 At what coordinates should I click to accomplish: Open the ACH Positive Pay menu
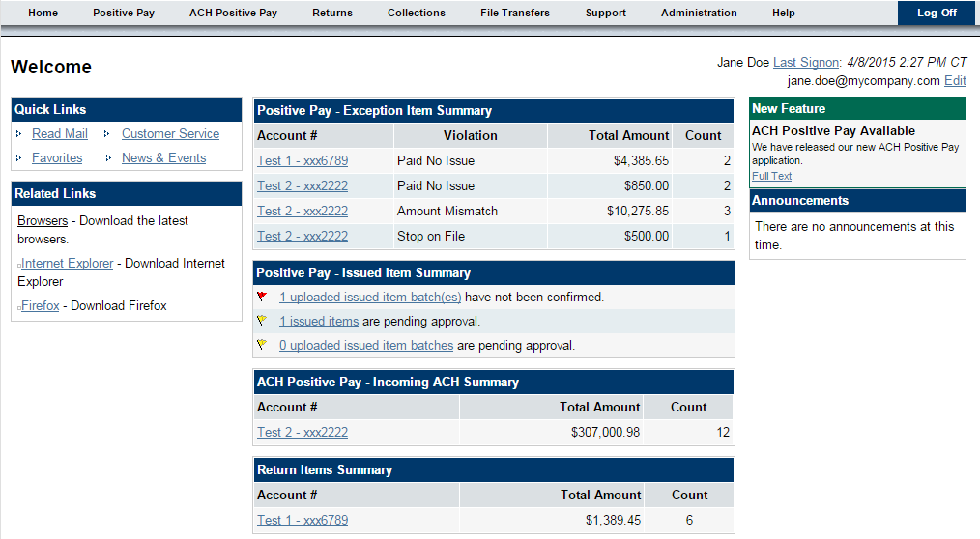pyautogui.click(x=233, y=13)
